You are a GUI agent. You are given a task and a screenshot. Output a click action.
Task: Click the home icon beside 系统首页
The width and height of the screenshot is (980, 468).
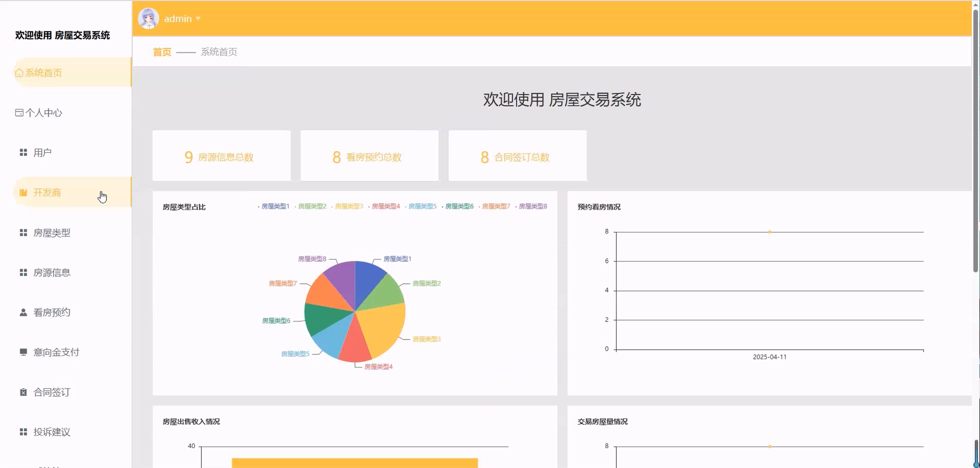click(19, 73)
